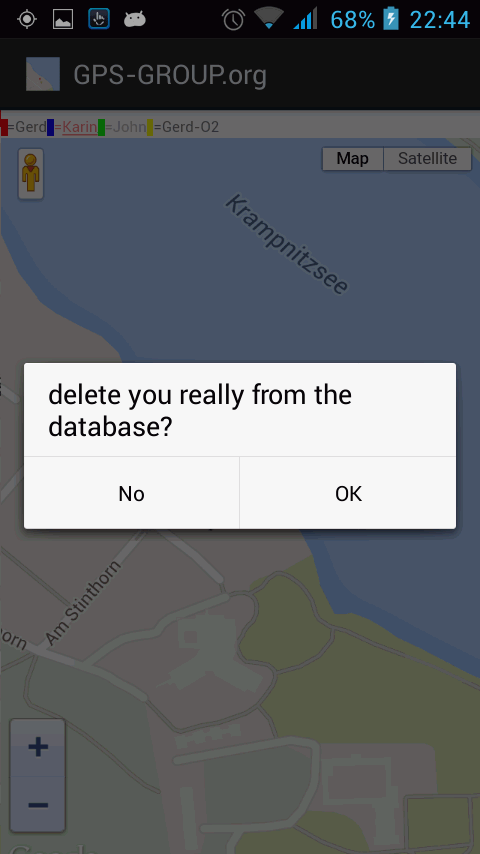Tap the alarm clock status icon
The height and width of the screenshot is (854, 480).
click(233, 20)
